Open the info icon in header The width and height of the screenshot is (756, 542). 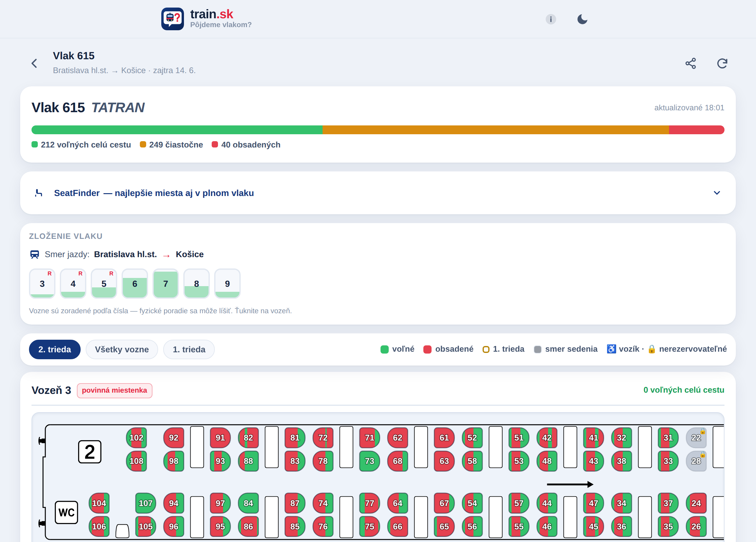point(551,19)
